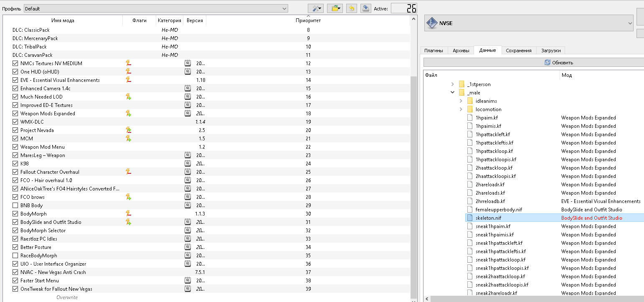Click the Файл column header
This screenshot has width=644, height=302.
point(492,75)
